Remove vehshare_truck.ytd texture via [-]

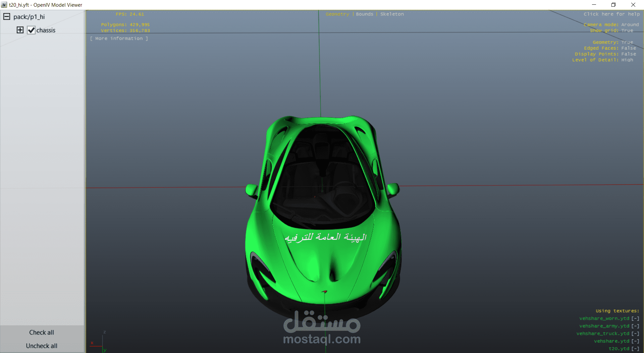tap(635, 334)
